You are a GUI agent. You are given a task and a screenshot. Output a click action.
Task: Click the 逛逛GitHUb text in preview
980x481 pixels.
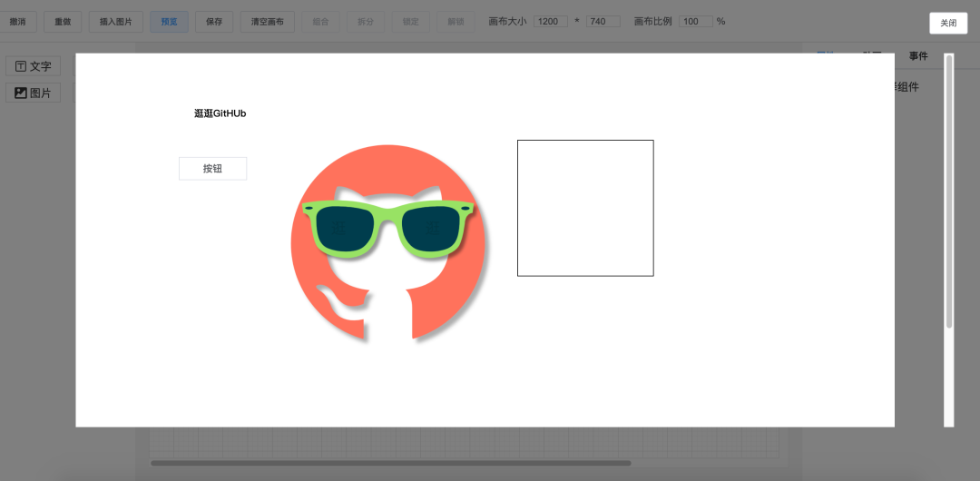(220, 113)
